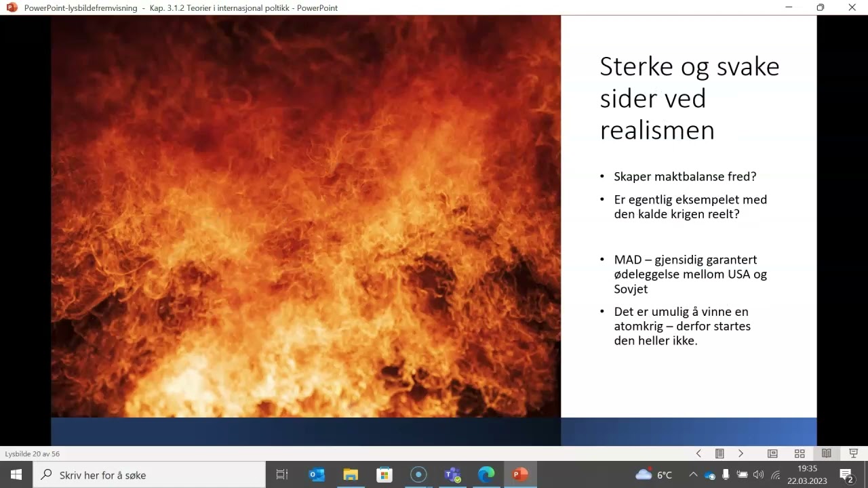
Task: Minimize the PowerPoint window
Action: click(x=789, y=7)
